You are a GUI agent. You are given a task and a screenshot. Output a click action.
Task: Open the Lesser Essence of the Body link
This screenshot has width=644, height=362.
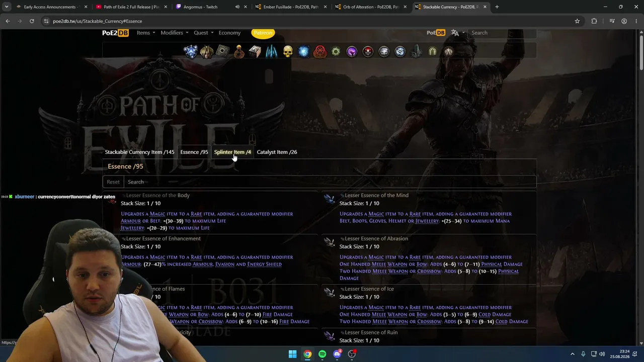point(157,195)
